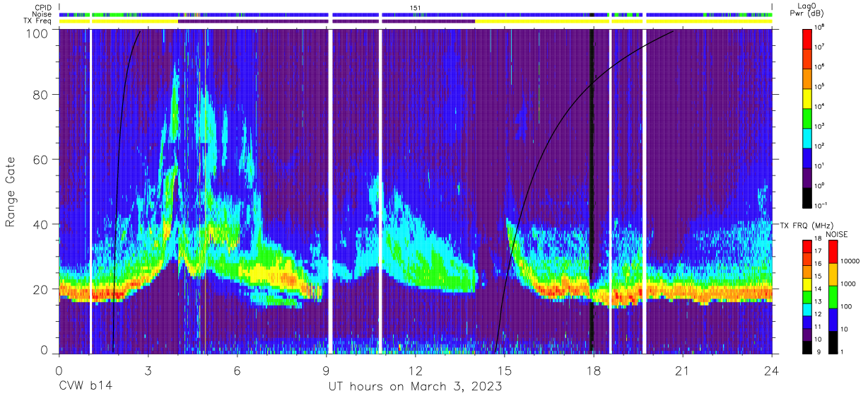Pick the red segment of the TX FRQ colorbar
This screenshot has width=868, height=401.
(808, 246)
